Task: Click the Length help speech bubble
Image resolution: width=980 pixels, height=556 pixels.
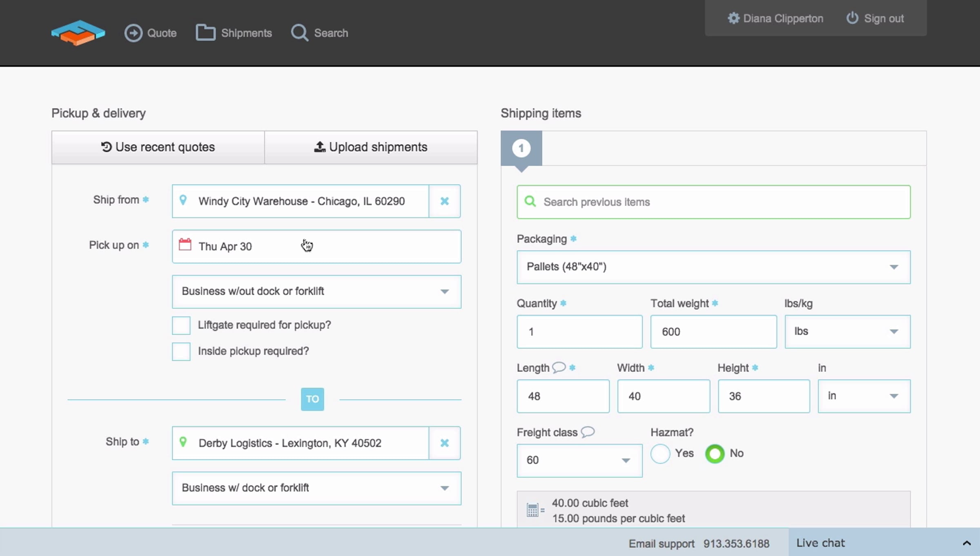Action: (559, 367)
